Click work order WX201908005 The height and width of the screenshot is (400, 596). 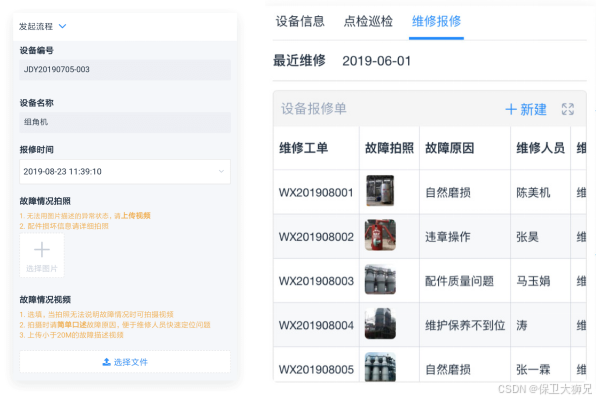pyautogui.click(x=316, y=370)
